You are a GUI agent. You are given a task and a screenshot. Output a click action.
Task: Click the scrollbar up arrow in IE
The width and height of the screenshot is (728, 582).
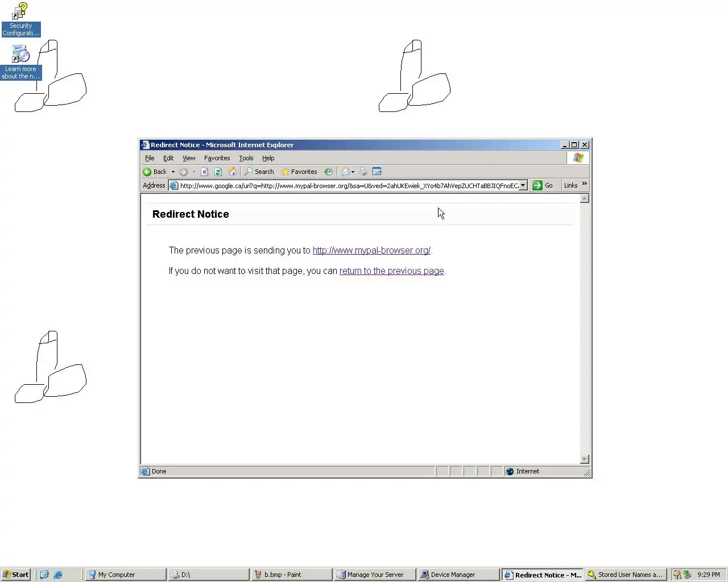(x=584, y=198)
